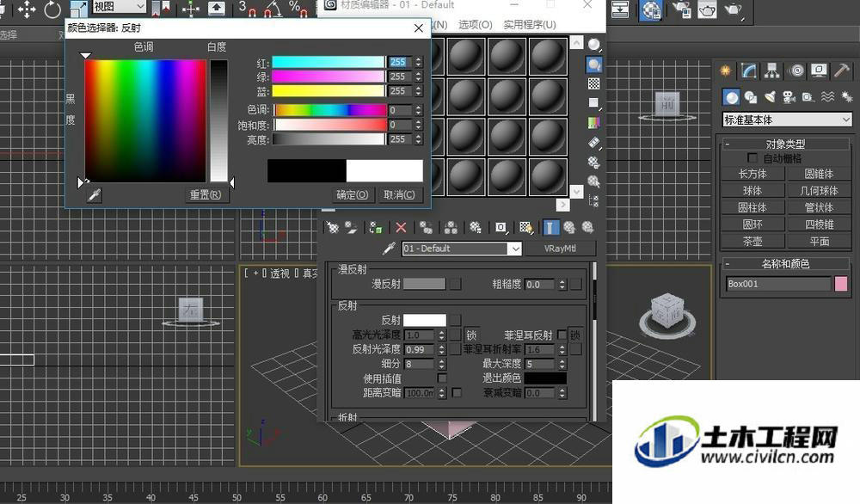Select the Cameras category icon

click(789, 98)
